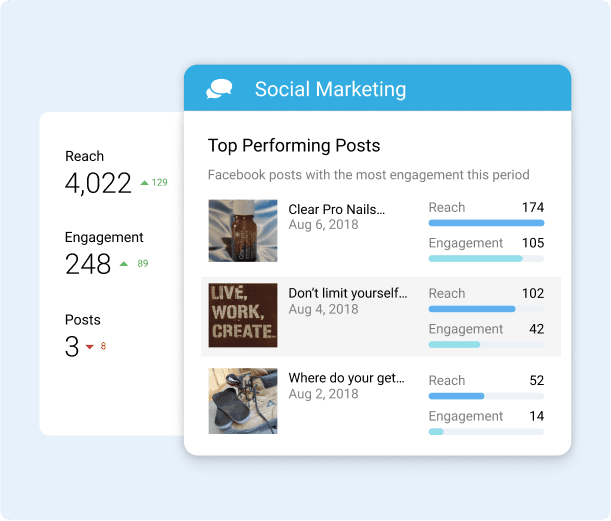Click the Social Marketing chat bubbles icon
Screen dimensions: 611x521
[x=219, y=89]
